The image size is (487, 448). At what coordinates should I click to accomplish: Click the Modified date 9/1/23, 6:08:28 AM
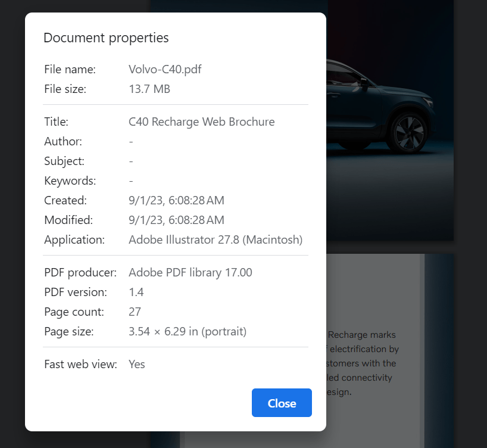click(x=176, y=220)
